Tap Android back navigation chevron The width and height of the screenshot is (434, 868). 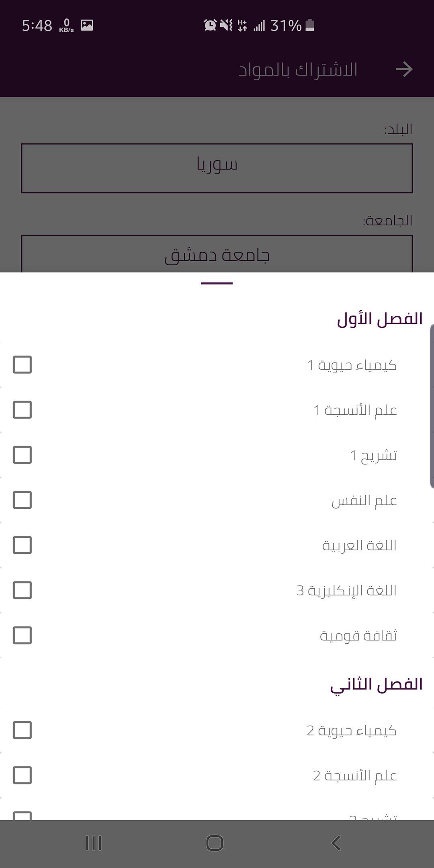pos(336,843)
